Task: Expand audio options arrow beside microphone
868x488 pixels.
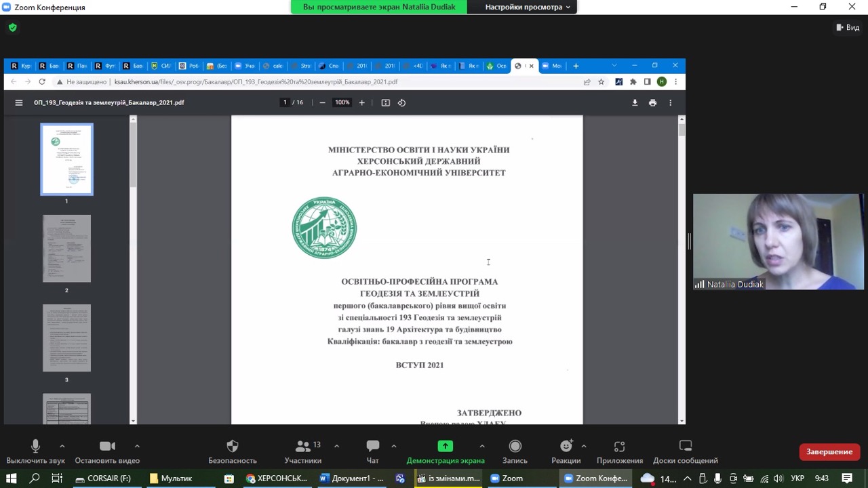Action: pos(62,446)
